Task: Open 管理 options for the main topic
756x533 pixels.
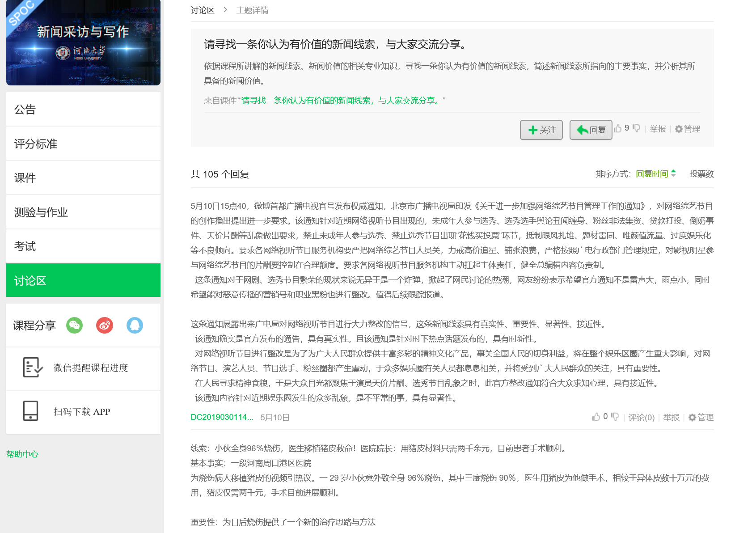Action: (x=688, y=129)
